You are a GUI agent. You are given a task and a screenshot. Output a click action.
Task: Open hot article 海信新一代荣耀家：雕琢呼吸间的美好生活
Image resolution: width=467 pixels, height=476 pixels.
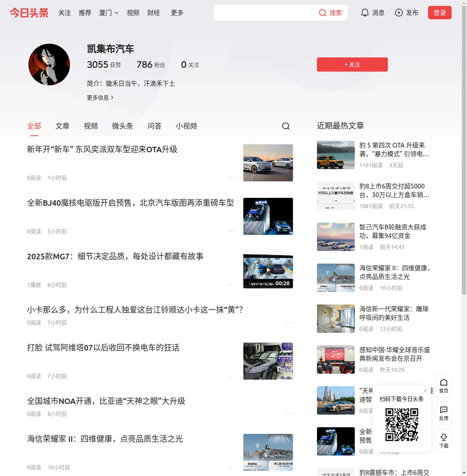[x=394, y=313]
